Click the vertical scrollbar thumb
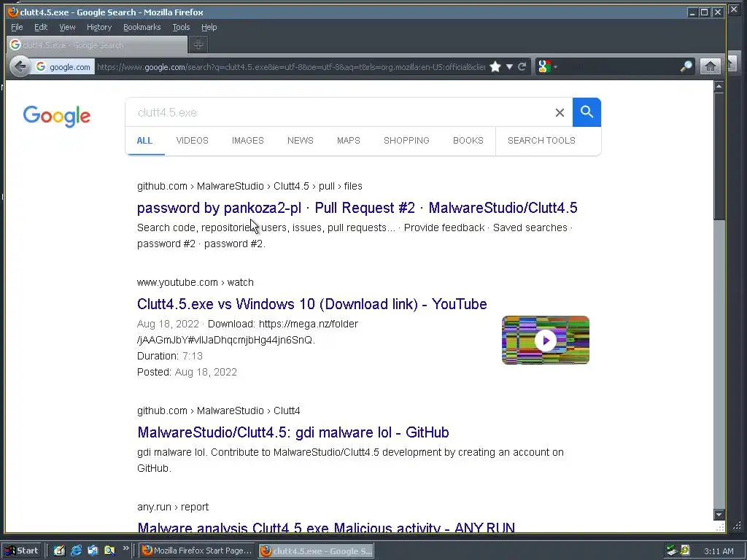This screenshot has width=747, height=560. (x=719, y=156)
